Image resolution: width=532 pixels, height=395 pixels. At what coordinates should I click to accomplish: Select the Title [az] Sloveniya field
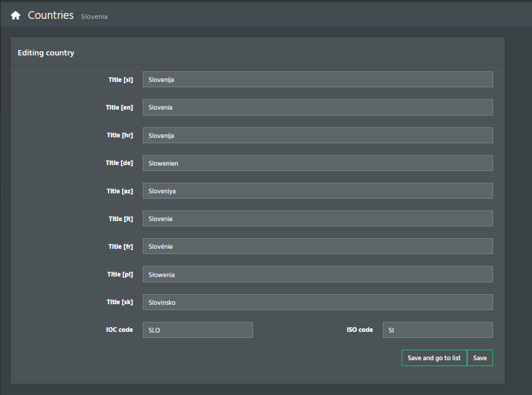[x=317, y=191]
